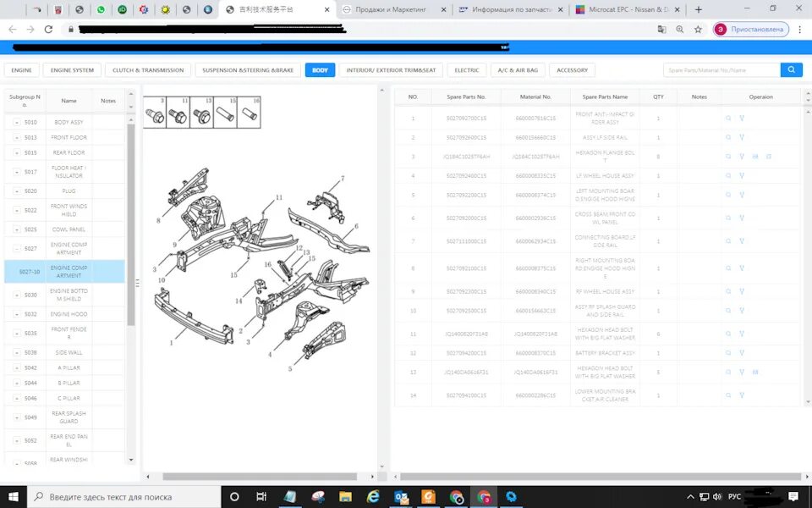Click the diagram's horizontal scrollbar
The image size is (812, 508).
pyautogui.click(x=260, y=477)
